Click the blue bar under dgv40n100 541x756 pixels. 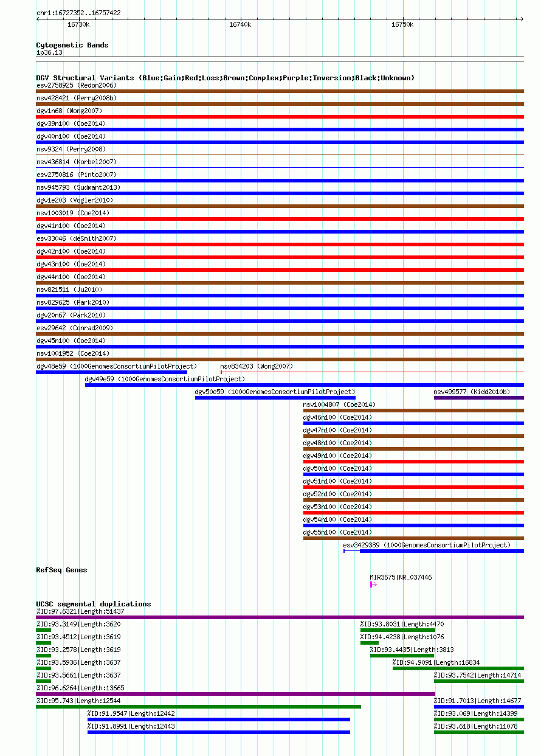[x=280, y=142]
